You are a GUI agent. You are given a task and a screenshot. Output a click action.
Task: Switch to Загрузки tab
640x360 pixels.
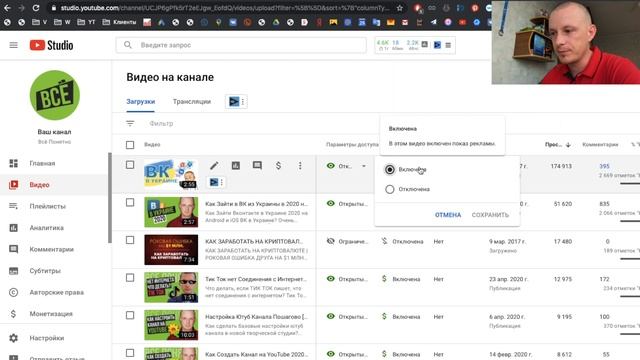pos(140,102)
